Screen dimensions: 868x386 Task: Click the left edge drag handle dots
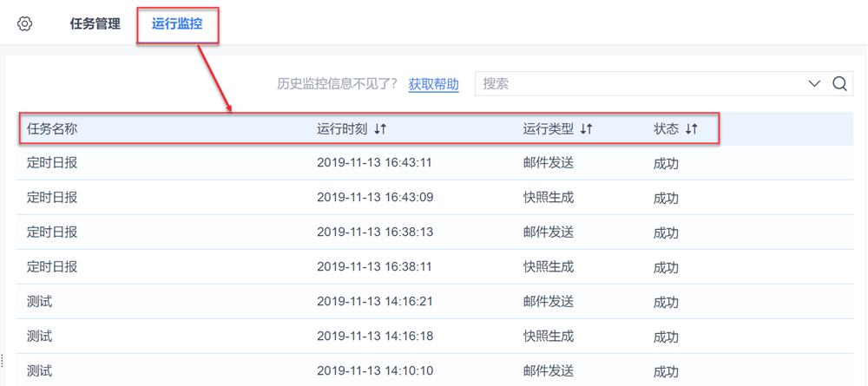pos(3,360)
